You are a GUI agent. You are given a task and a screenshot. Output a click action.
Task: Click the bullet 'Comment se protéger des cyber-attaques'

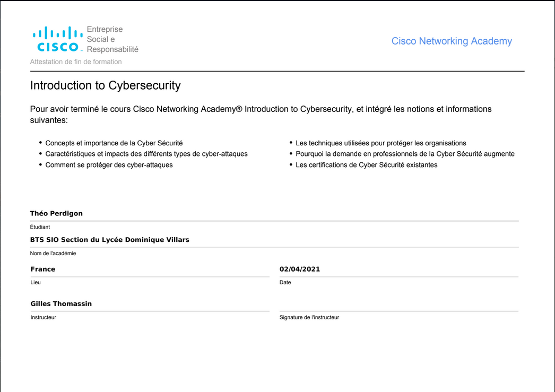point(109,165)
